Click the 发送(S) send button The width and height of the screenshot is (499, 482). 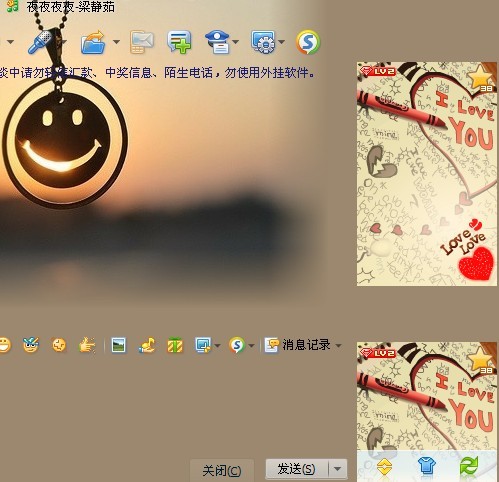pos(297,469)
